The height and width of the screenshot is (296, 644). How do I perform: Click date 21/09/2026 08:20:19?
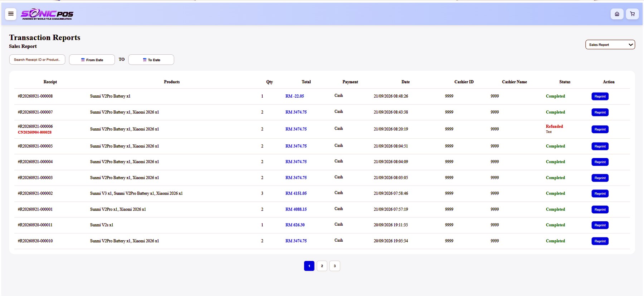point(391,129)
